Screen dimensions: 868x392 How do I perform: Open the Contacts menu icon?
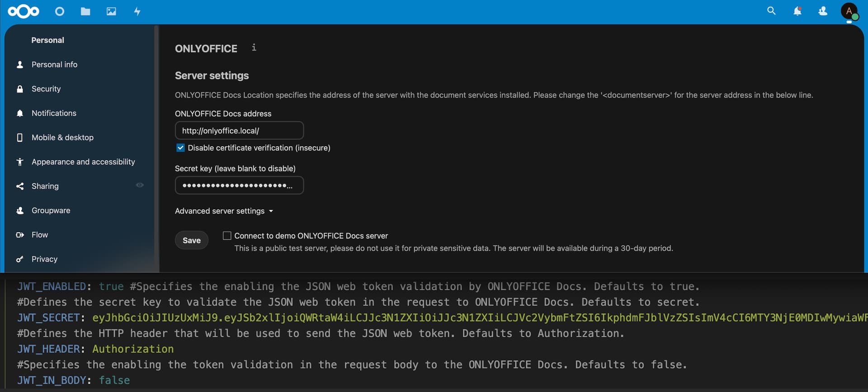823,11
